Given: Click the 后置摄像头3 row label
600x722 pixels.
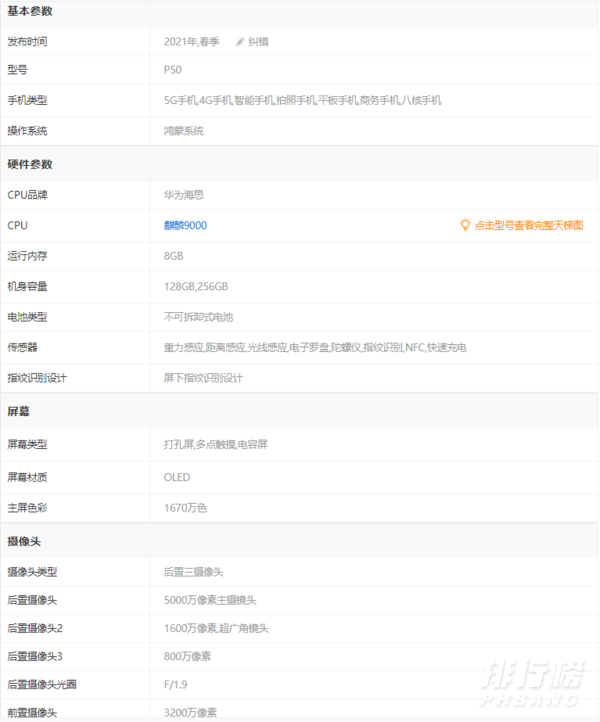Looking at the screenshot, I should [35, 656].
